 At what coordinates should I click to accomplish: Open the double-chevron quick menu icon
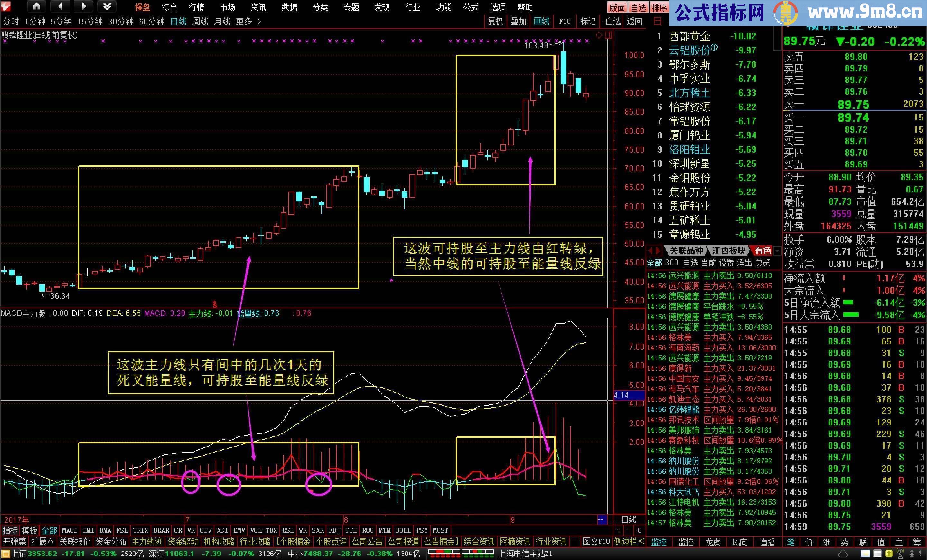pos(107,6)
